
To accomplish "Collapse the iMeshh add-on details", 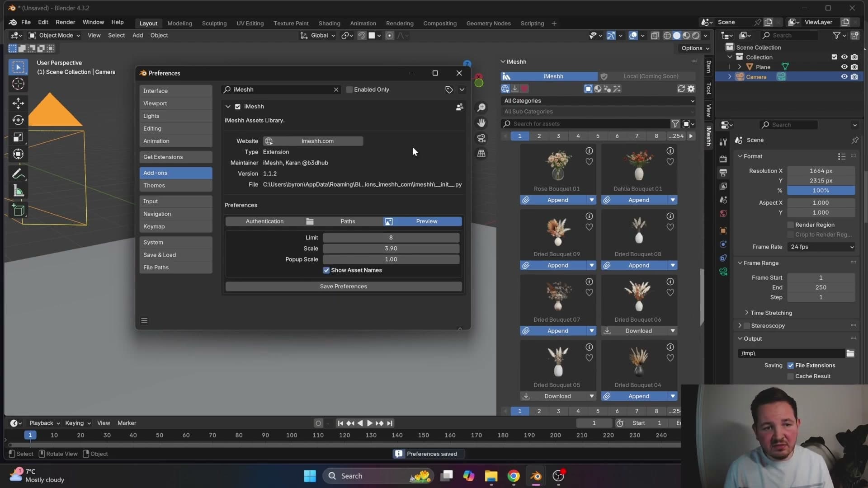I will pyautogui.click(x=228, y=107).
